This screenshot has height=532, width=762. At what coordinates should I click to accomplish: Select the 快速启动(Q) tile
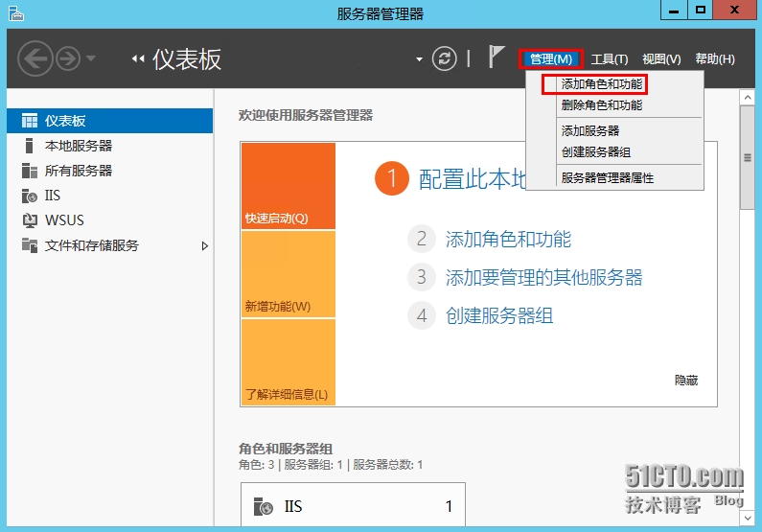[x=289, y=186]
